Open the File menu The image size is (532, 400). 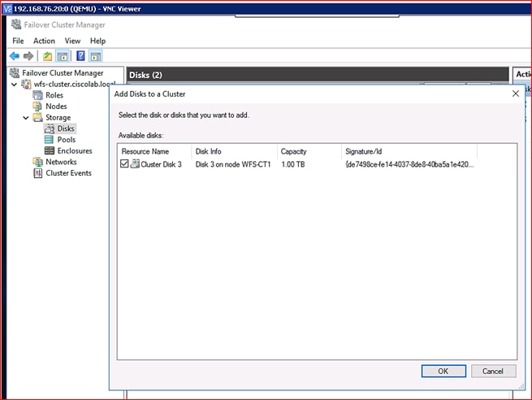click(x=18, y=41)
